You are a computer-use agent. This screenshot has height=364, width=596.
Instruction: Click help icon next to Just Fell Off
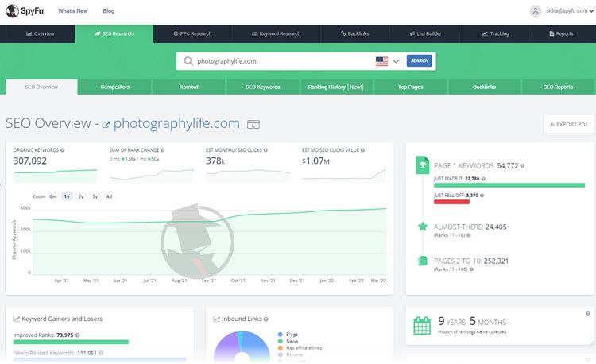(x=482, y=196)
